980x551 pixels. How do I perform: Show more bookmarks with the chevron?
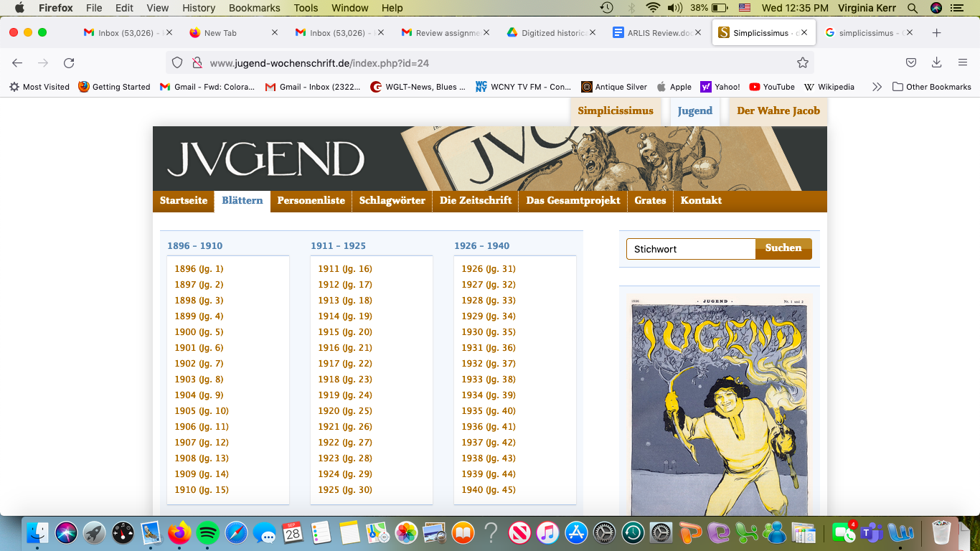tap(877, 87)
